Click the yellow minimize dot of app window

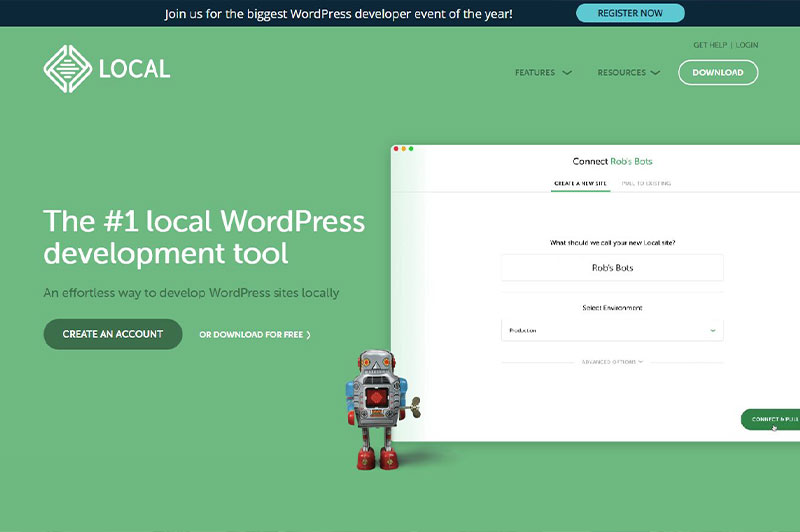404,149
